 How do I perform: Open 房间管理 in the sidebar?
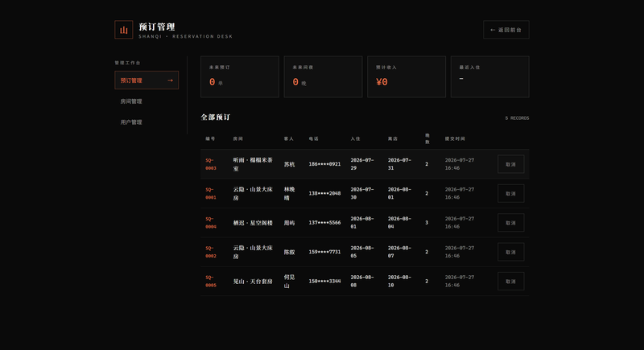(x=147, y=101)
